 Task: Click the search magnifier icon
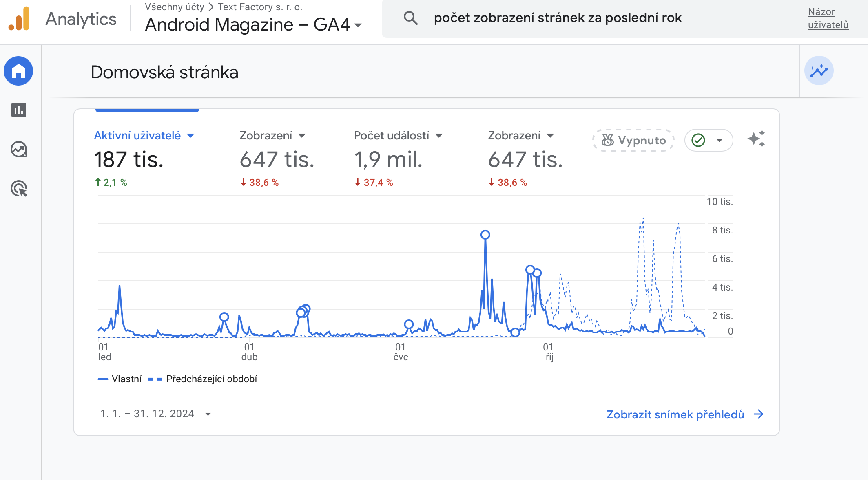click(x=410, y=18)
